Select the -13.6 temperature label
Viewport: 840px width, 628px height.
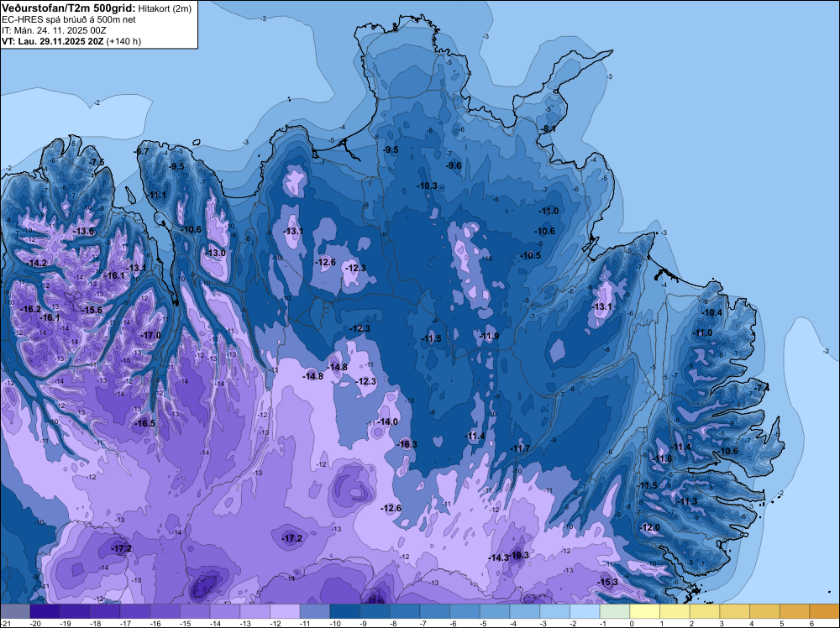coord(84,231)
